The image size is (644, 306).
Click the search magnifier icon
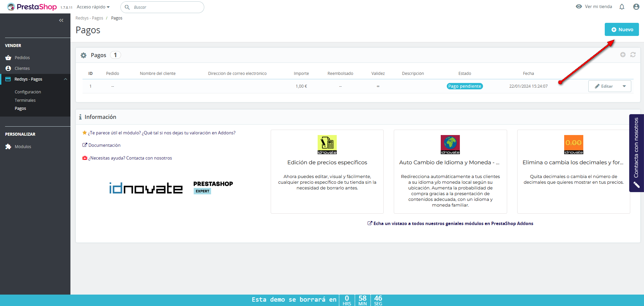[127, 7]
